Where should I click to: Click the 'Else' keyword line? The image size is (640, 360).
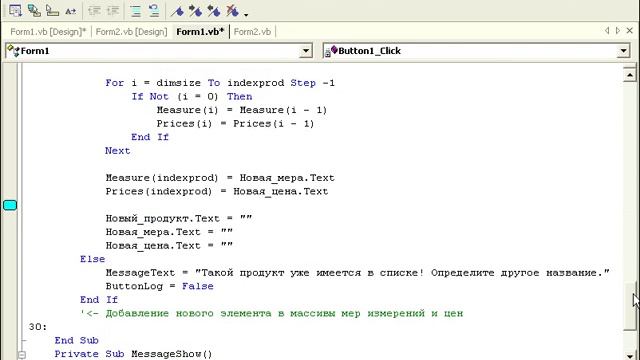click(92, 259)
